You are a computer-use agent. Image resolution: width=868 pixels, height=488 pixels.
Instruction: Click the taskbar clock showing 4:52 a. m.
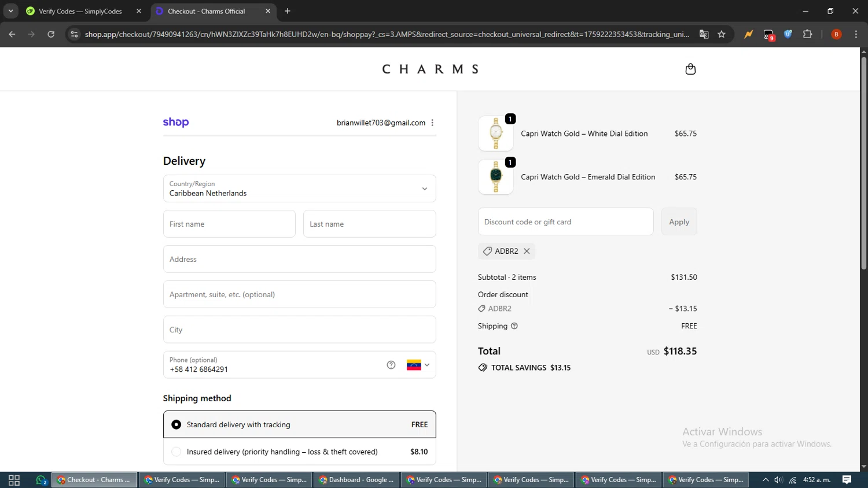pyautogui.click(x=816, y=480)
